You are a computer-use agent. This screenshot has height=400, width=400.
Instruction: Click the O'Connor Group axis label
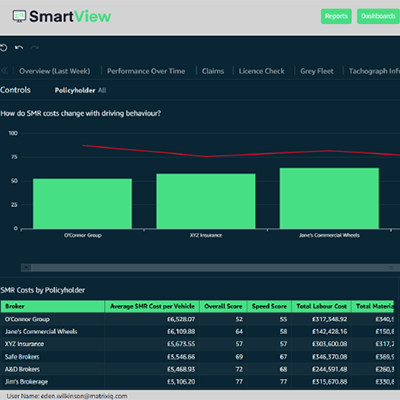[x=83, y=235]
